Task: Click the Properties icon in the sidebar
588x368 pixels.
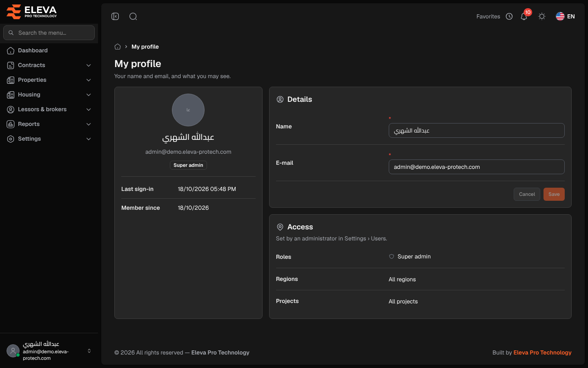Action: click(11, 80)
